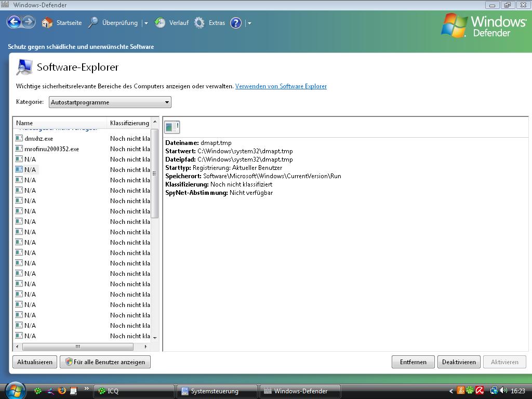Click the Software-Explorer magnifier icon
The width and height of the screenshot is (532, 399).
(24, 67)
